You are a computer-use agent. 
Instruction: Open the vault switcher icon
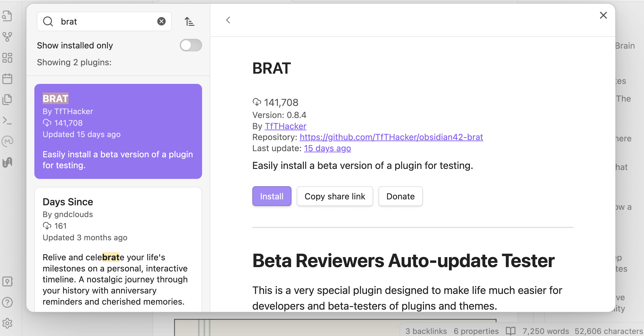(7, 281)
